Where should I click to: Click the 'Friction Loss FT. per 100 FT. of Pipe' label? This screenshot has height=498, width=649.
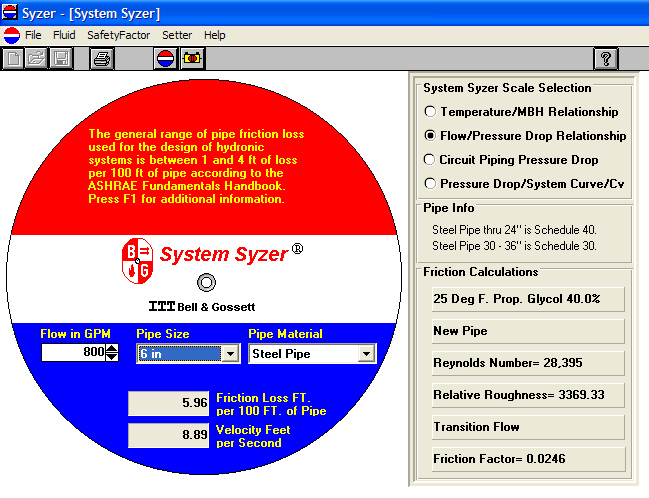(x=271, y=404)
